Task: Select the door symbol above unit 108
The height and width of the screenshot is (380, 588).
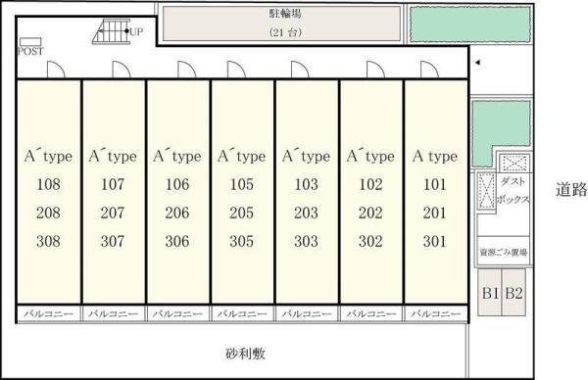Action: pos(56,70)
